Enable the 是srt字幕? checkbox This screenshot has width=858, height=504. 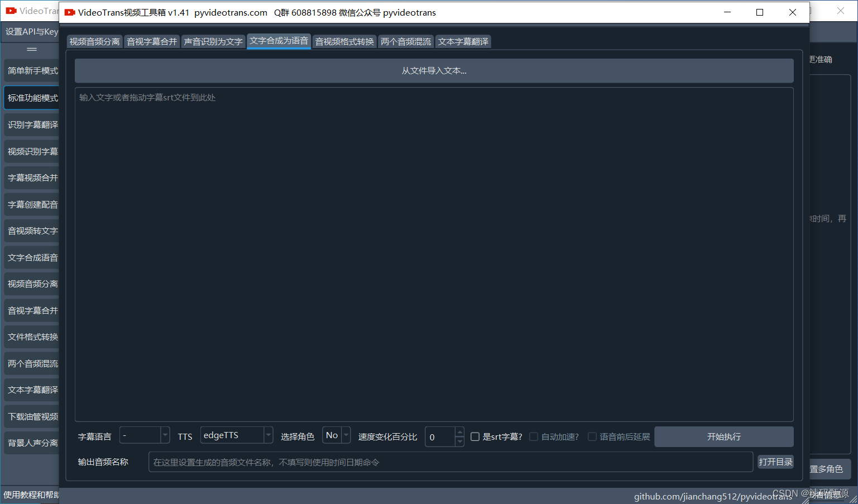[475, 436]
